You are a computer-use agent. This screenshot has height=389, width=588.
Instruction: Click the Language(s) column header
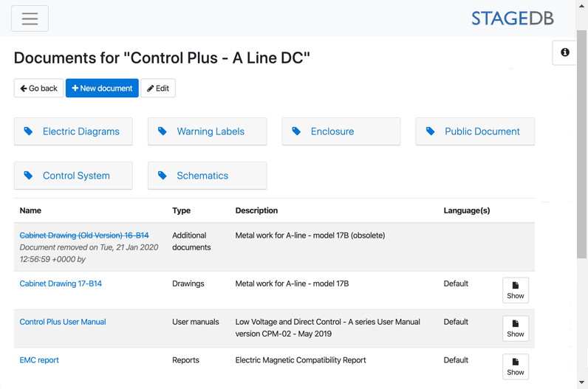[467, 210]
